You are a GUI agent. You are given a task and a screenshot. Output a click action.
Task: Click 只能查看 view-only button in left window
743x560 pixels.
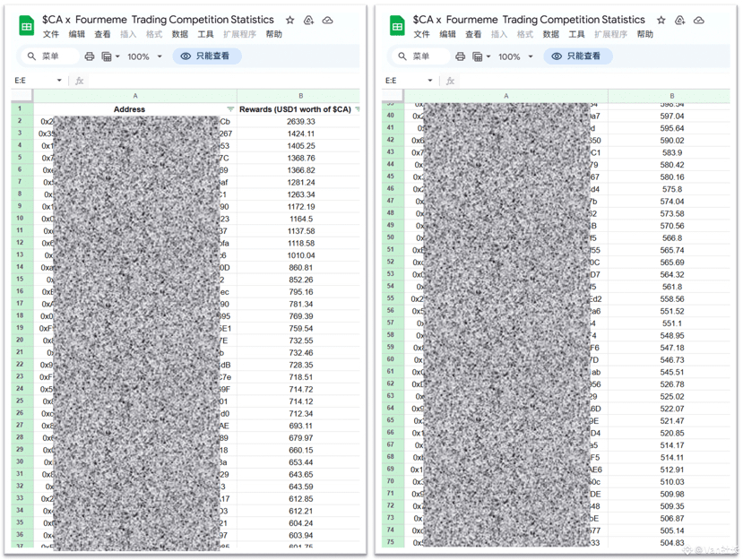coord(207,56)
